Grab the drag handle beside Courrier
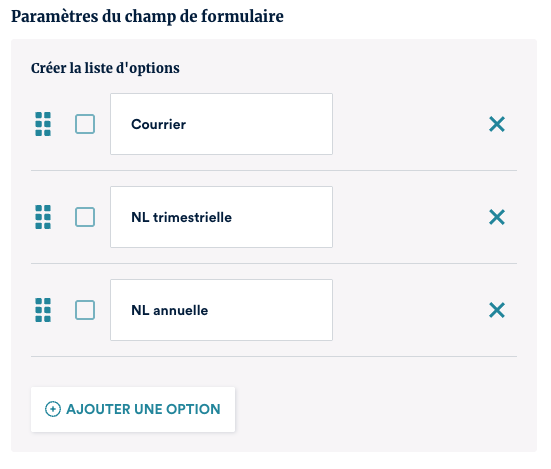Screen dimensions: 551x469 (43, 124)
